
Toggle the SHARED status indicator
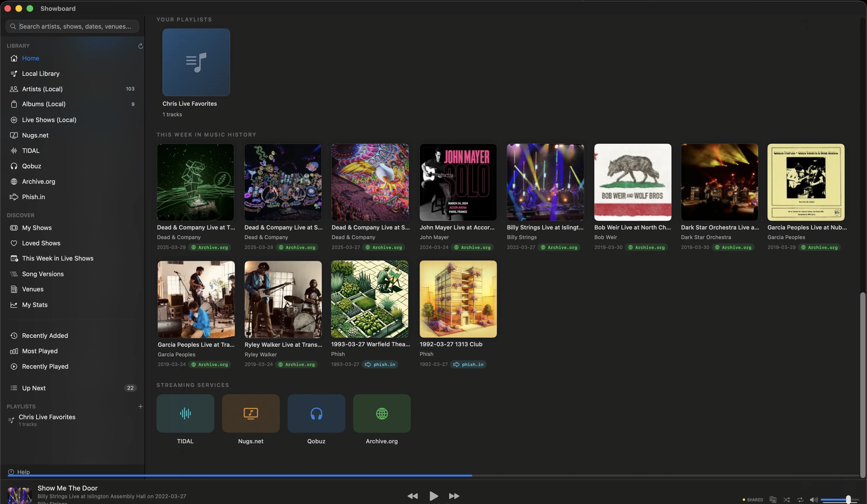tap(754, 499)
